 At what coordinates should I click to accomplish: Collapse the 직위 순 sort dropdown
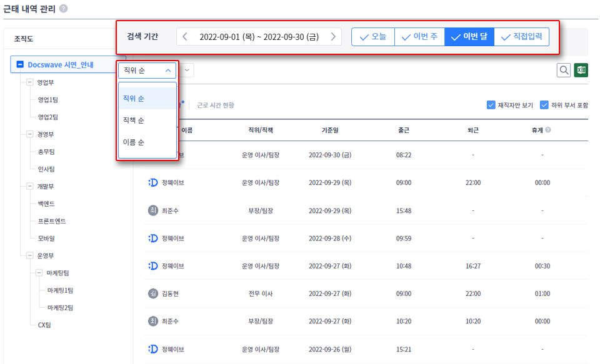147,71
